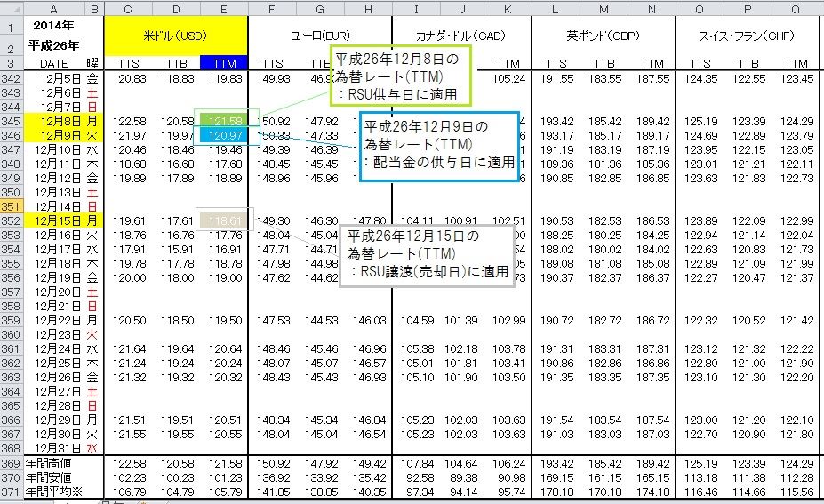Click the スイス・フラン(CHF) header cell
This screenshot has height=504, width=824.
pyautogui.click(x=748, y=36)
